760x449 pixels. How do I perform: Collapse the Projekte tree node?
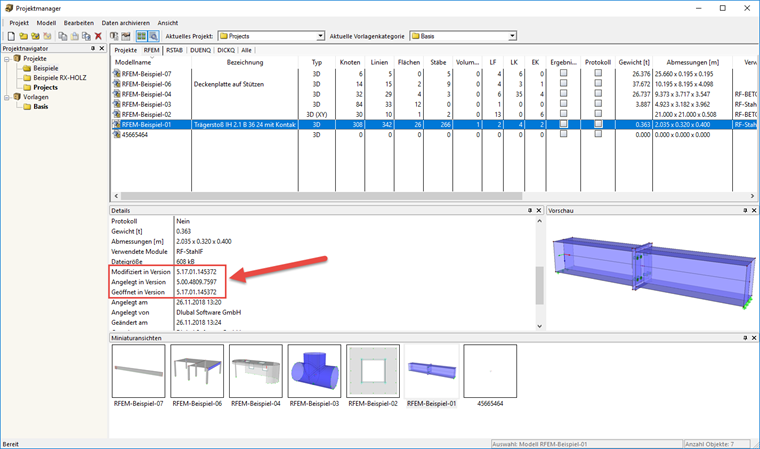coord(7,59)
